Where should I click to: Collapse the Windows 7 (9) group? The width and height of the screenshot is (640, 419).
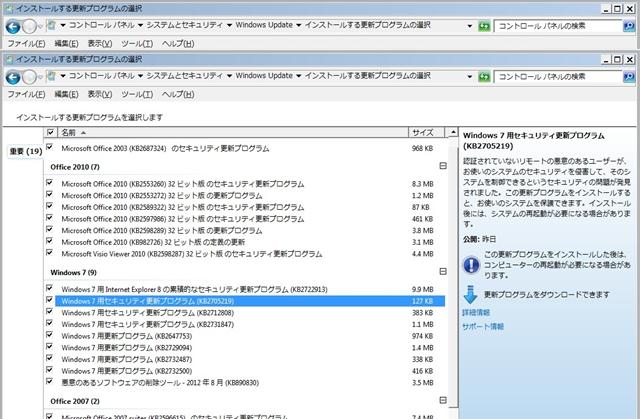443,271
